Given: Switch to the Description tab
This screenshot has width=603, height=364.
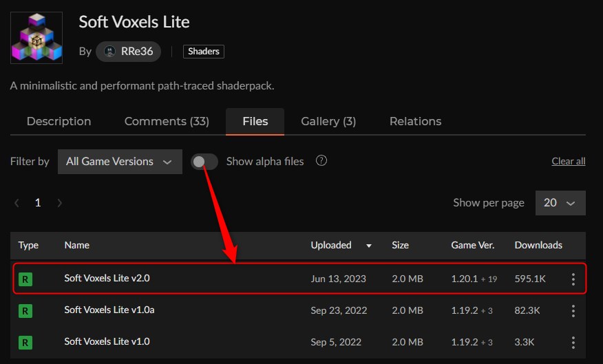Looking at the screenshot, I should (59, 122).
